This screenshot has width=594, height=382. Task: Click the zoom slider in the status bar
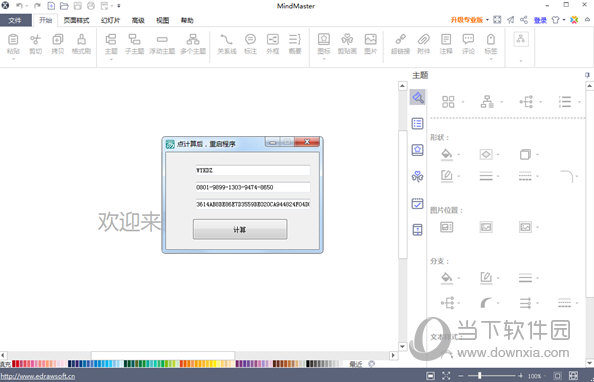480,376
